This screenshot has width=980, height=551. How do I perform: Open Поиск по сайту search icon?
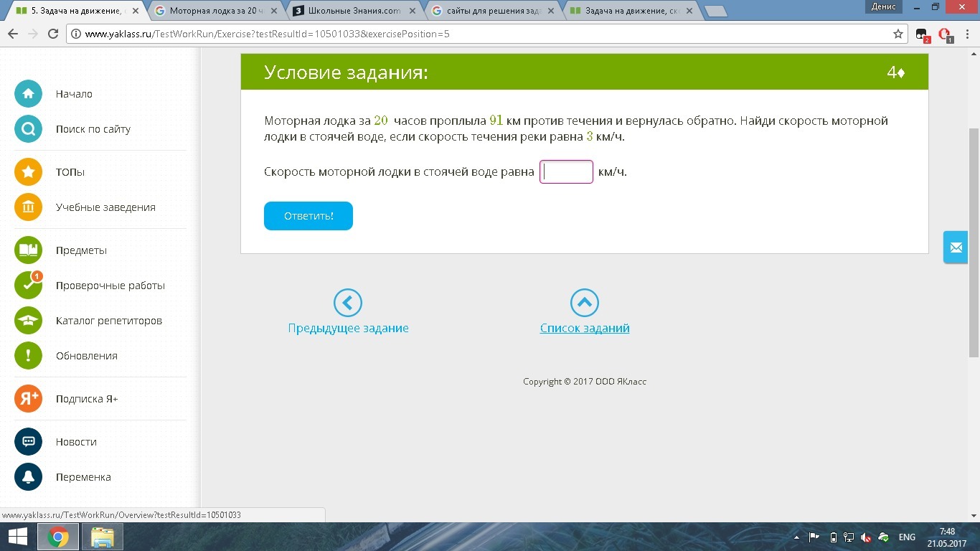point(28,129)
